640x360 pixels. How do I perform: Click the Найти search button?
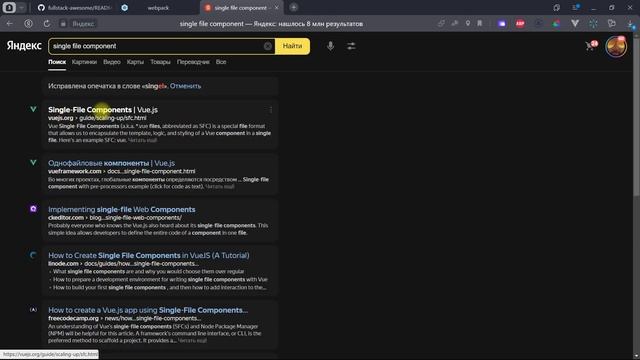click(x=292, y=46)
